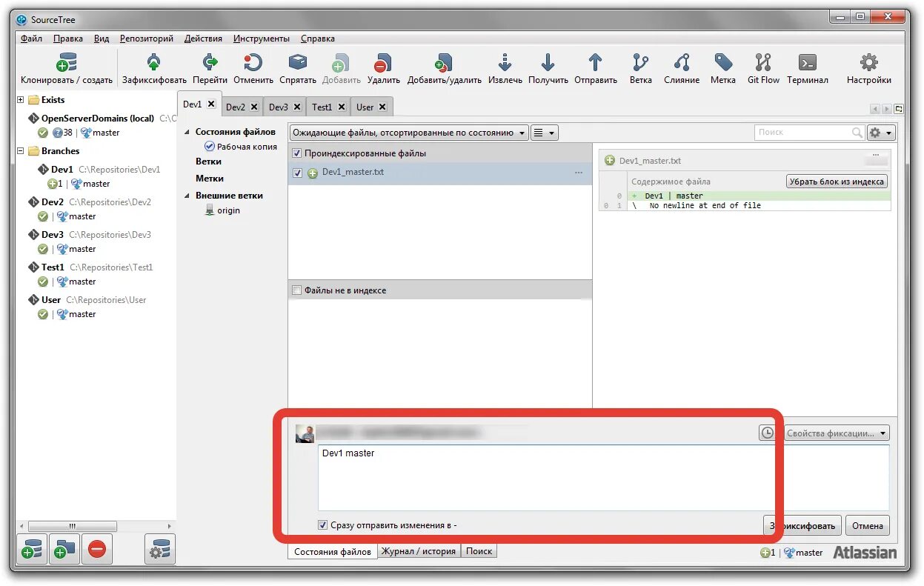Open the Правка menu
Screen dimensions: 924x586
(x=68, y=39)
